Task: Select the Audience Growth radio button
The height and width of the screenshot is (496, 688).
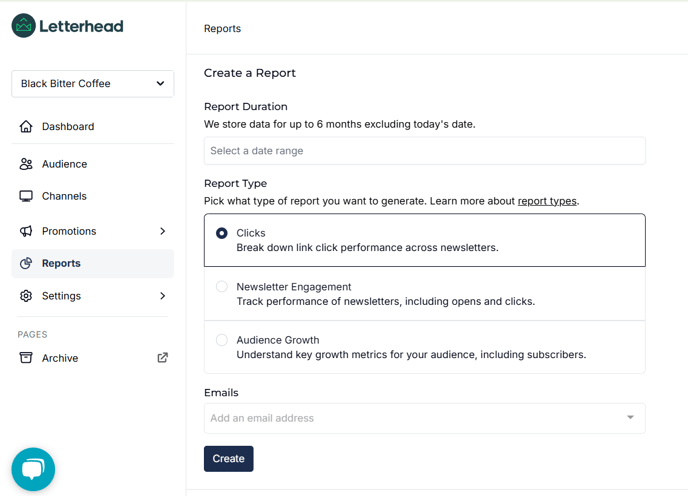Action: click(222, 340)
